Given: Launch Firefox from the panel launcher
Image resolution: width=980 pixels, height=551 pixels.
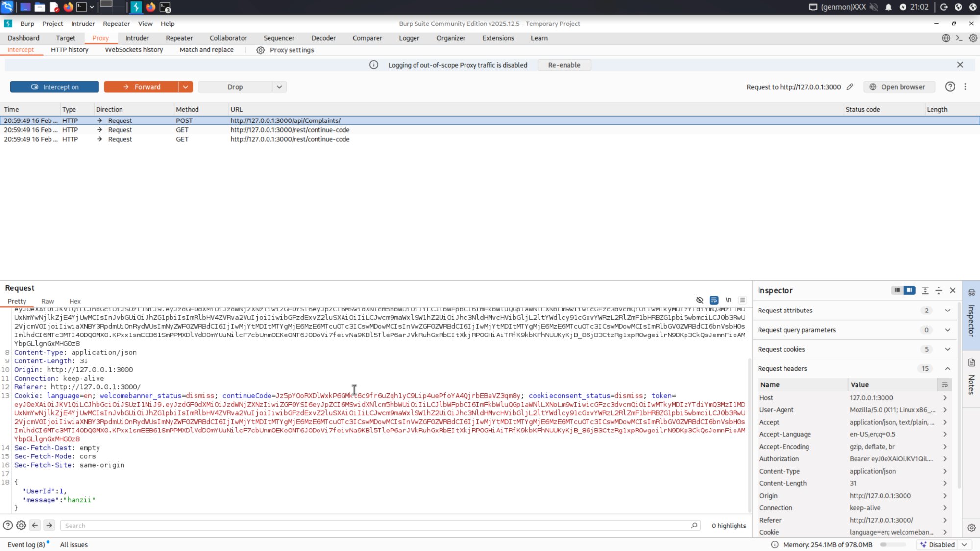Looking at the screenshot, I should [68, 7].
